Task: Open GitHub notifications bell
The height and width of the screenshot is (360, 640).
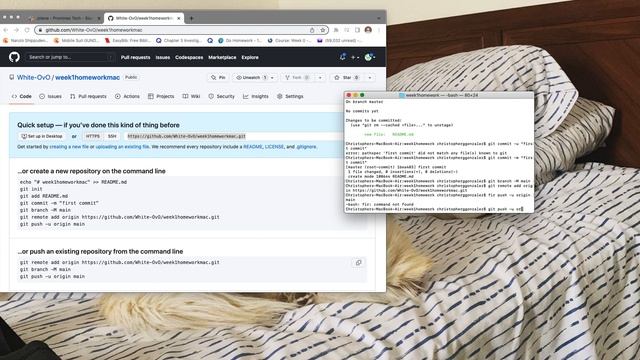Action: click(x=342, y=57)
